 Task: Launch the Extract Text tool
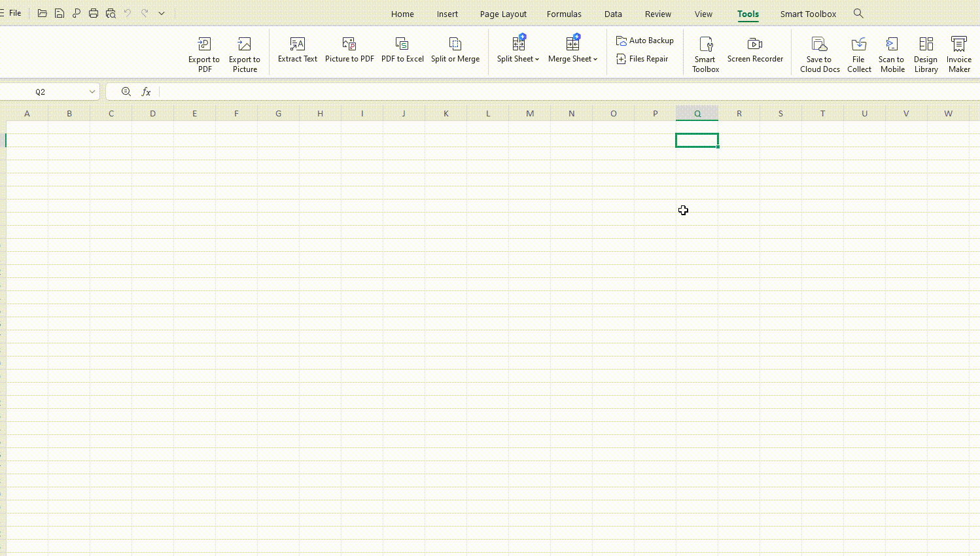coord(298,50)
